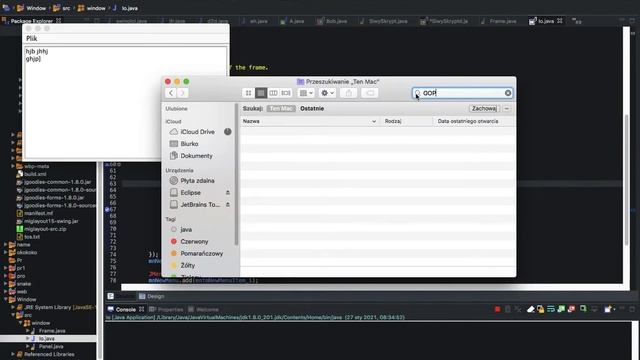Switch to the Design tab
This screenshot has width=640, height=360.
coord(151,296)
